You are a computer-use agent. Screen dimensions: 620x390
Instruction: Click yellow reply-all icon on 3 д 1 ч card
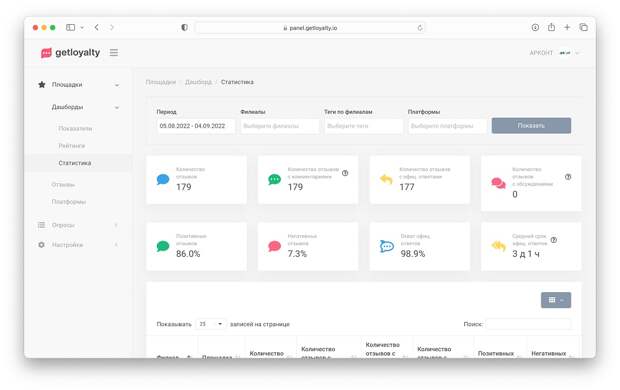pos(499,246)
